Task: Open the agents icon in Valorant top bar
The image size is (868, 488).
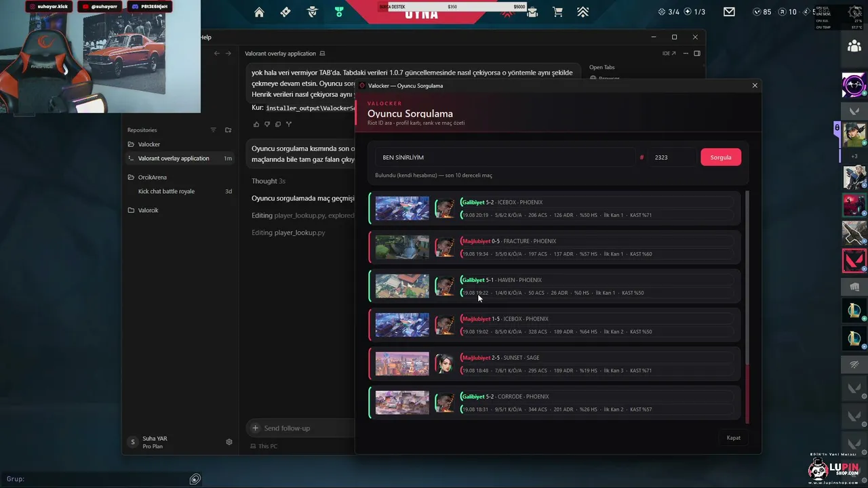Action: click(x=312, y=12)
